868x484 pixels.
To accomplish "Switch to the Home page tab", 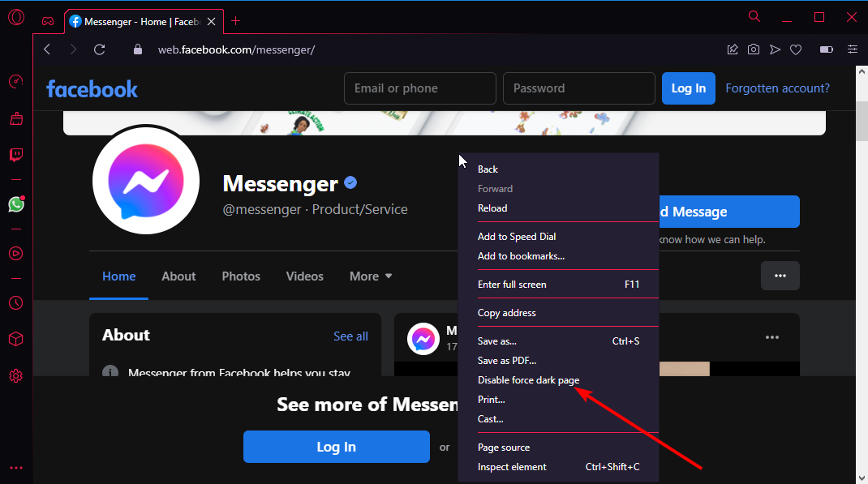I will [x=119, y=276].
